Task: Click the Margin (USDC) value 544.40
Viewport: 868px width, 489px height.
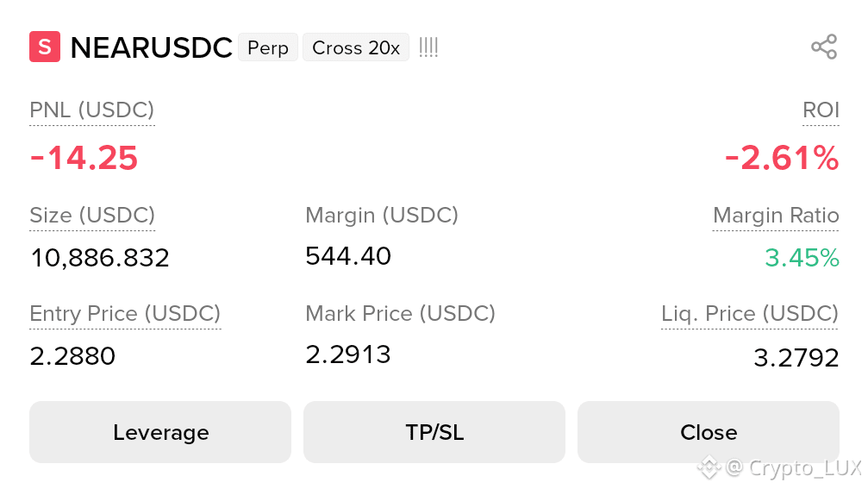Action: coord(348,256)
